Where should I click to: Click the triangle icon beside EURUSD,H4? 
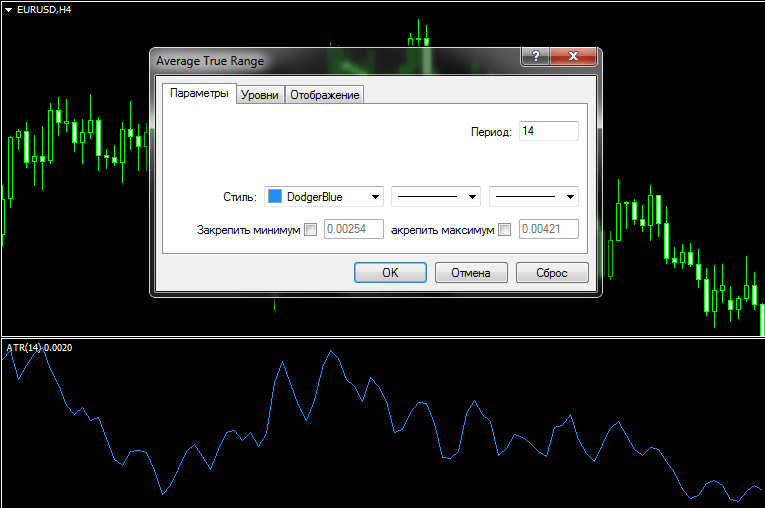tap(8, 9)
